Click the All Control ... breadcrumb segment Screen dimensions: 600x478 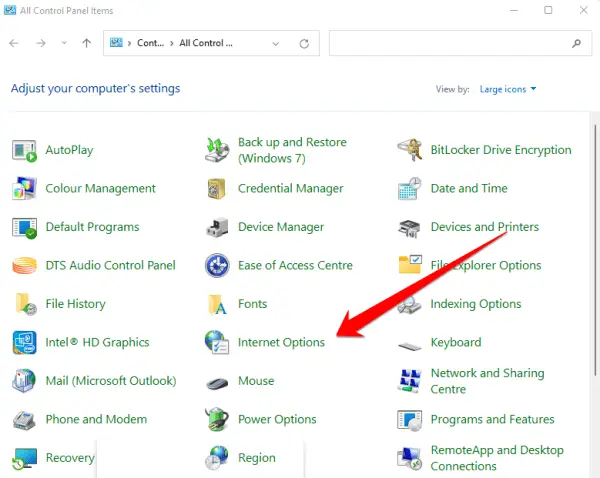click(206, 43)
